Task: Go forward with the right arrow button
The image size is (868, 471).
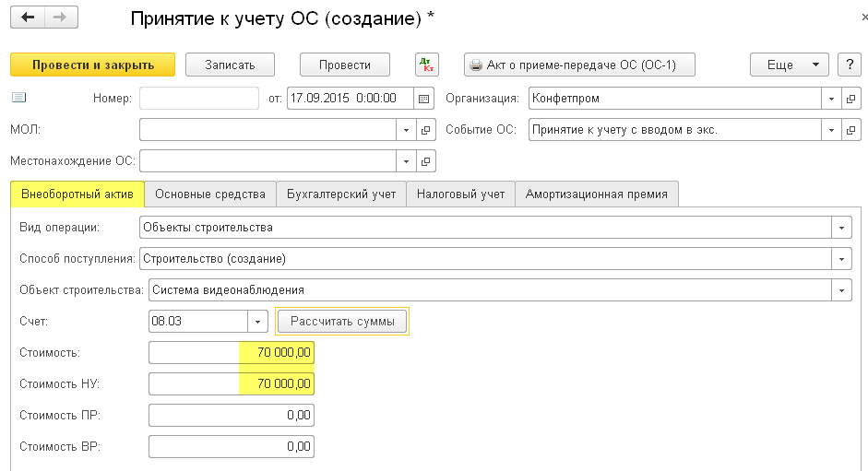Action: point(60,18)
